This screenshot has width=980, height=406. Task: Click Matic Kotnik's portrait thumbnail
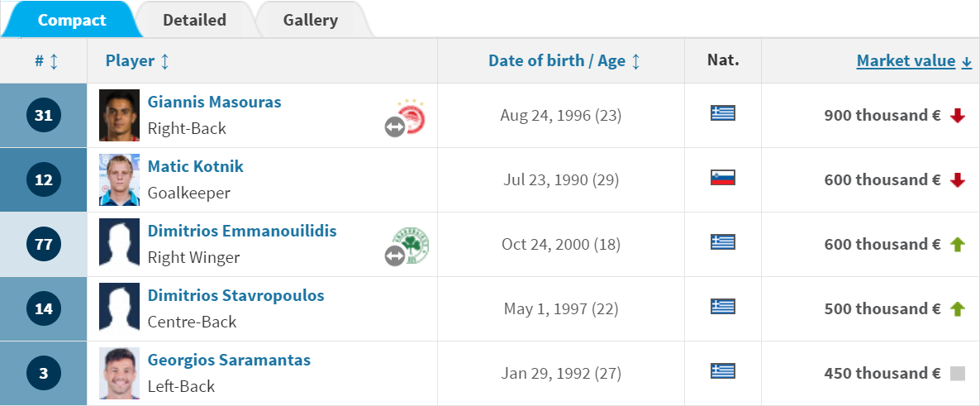tap(119, 179)
